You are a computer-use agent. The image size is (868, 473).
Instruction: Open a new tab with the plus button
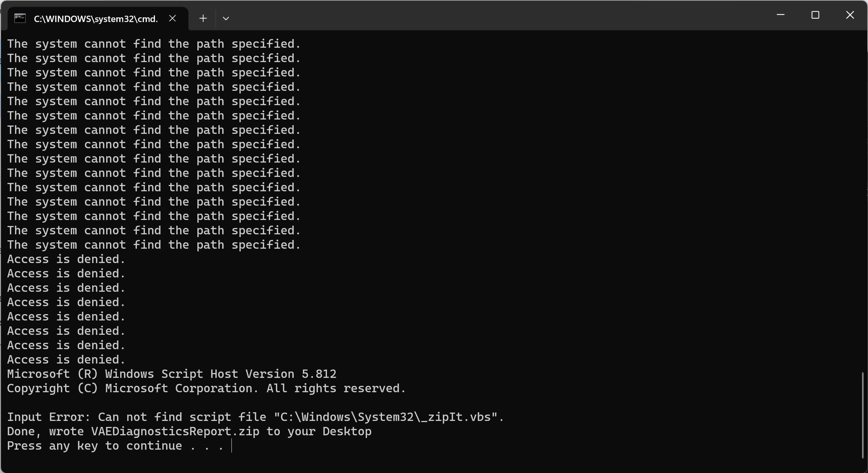pos(203,18)
